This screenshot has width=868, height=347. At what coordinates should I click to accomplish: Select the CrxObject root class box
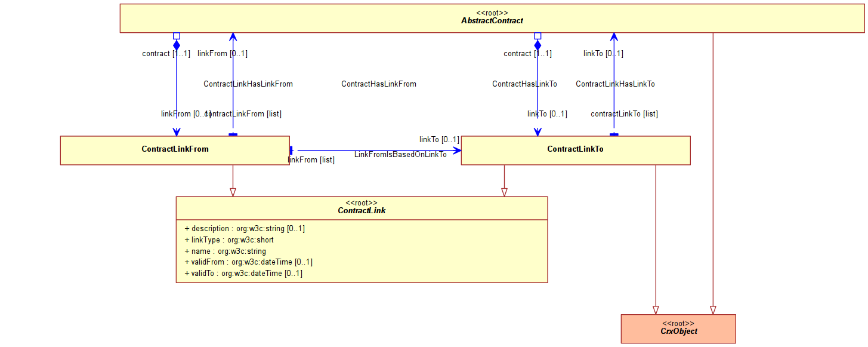point(678,328)
